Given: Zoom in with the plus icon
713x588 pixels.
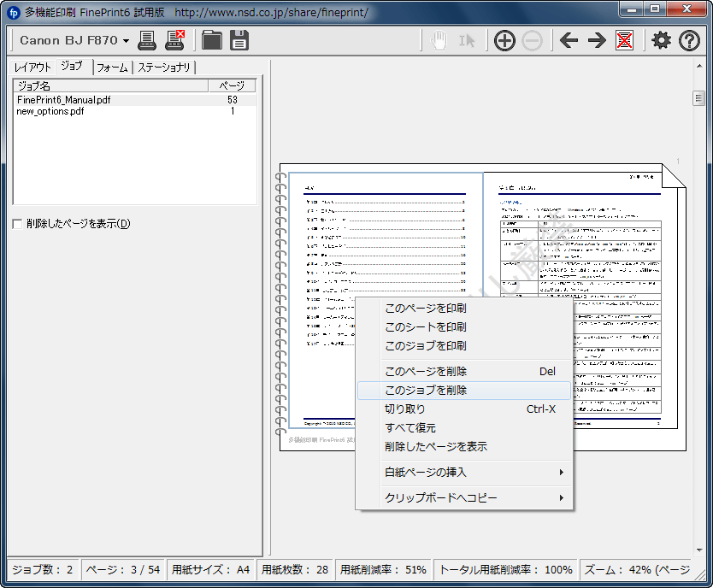Looking at the screenshot, I should [x=504, y=41].
